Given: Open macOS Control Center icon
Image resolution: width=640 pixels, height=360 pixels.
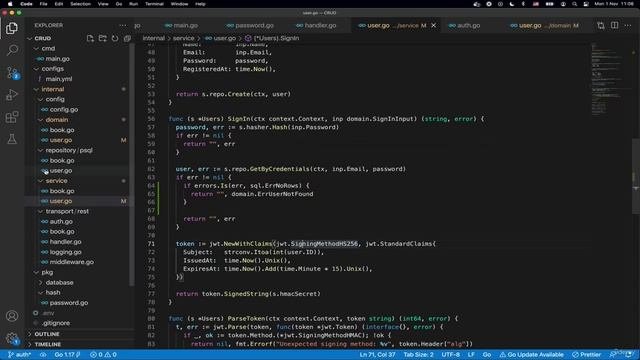Looking at the screenshot, I should tap(586, 4).
